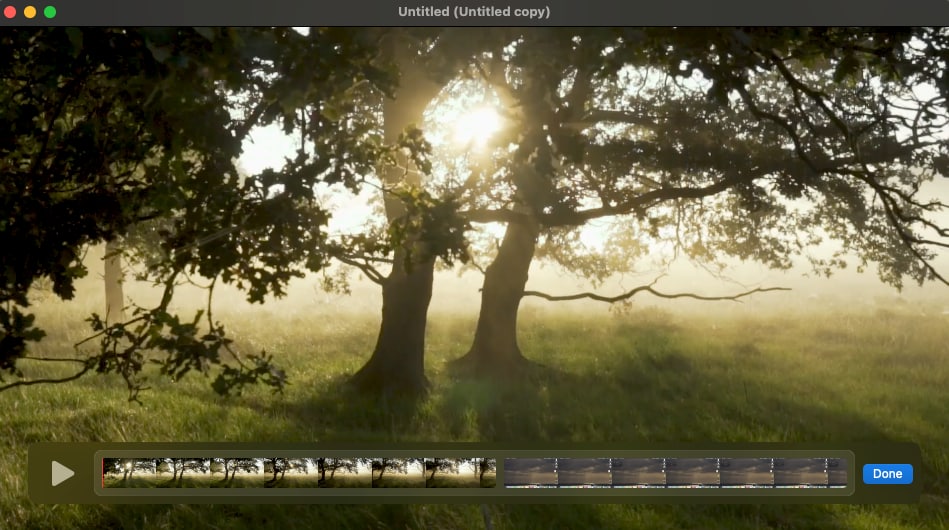The height and width of the screenshot is (530, 949).
Task: Enter full screen with the green button
Action: [x=50, y=12]
